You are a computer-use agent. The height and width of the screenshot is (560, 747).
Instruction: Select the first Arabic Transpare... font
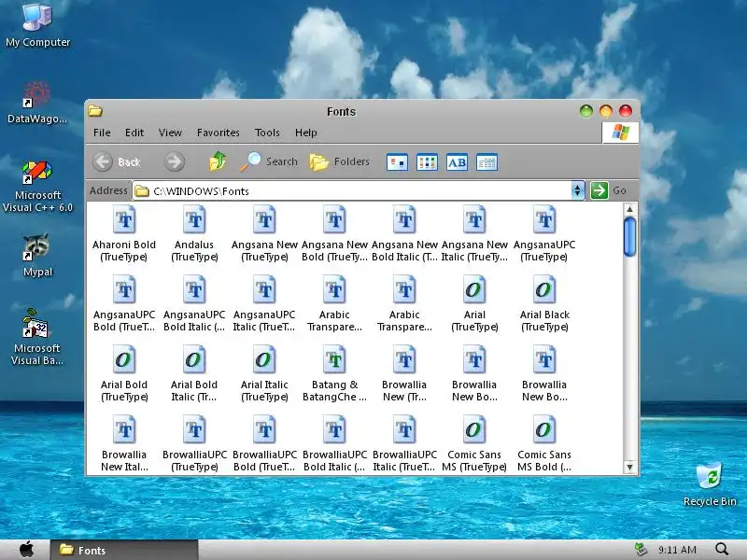334,304
